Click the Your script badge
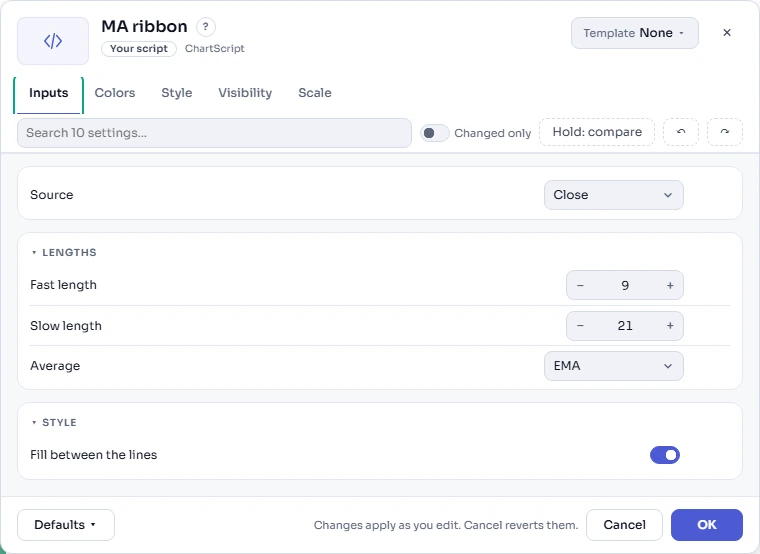The height and width of the screenshot is (554, 760). pos(139,48)
